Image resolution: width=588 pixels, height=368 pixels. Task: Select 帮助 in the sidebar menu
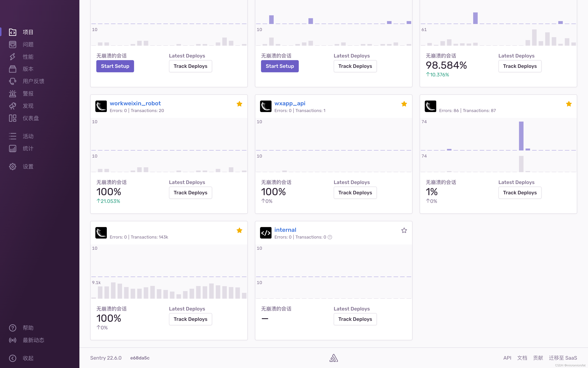point(28,328)
